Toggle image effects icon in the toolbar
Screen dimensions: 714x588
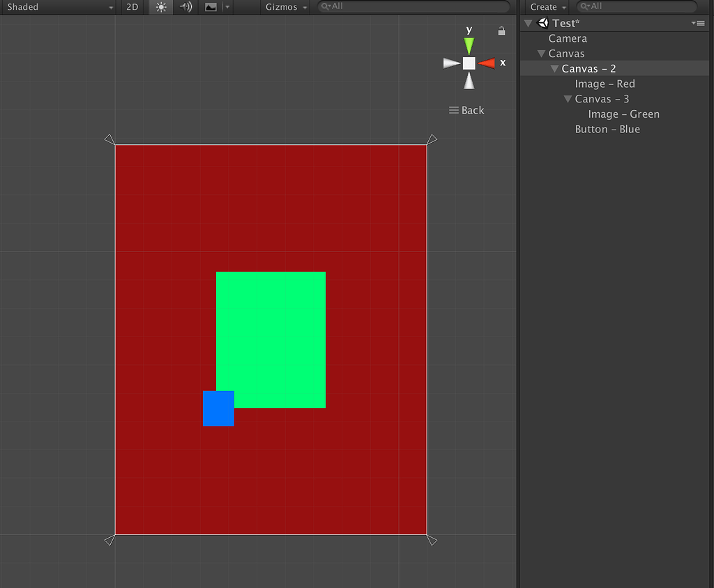[211, 7]
